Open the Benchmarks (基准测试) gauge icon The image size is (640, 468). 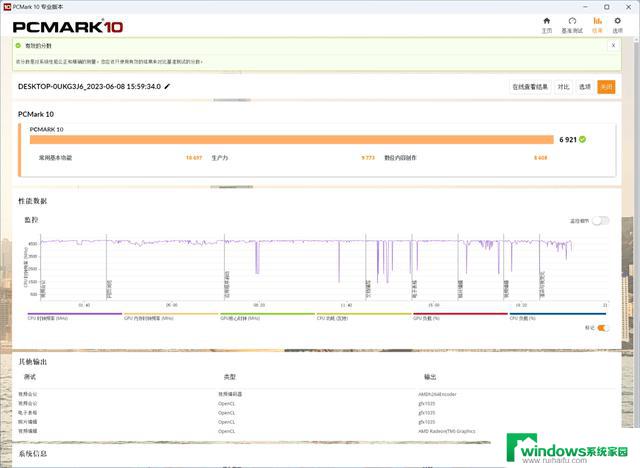[x=572, y=21]
